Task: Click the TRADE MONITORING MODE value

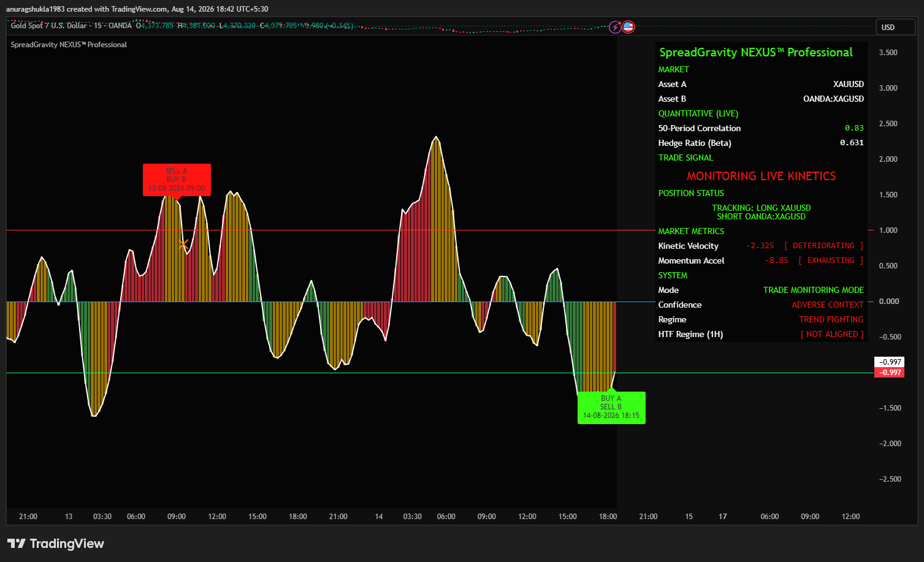Action: pos(814,290)
